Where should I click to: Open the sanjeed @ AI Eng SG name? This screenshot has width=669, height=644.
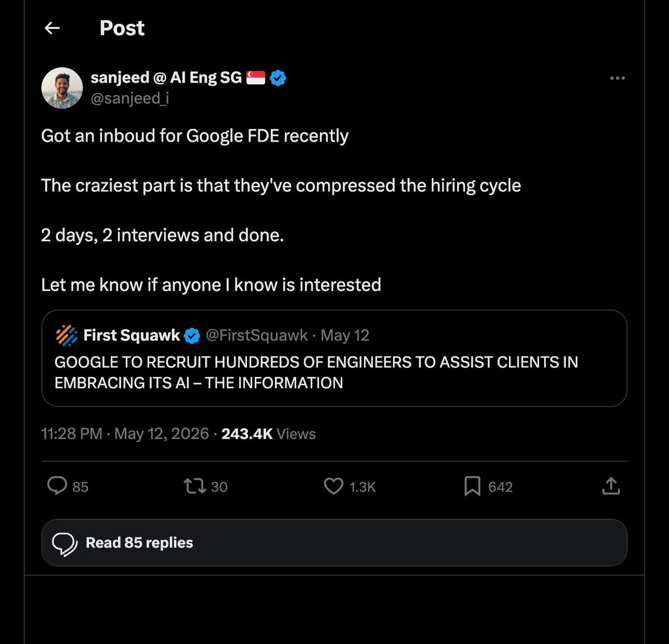point(166,78)
